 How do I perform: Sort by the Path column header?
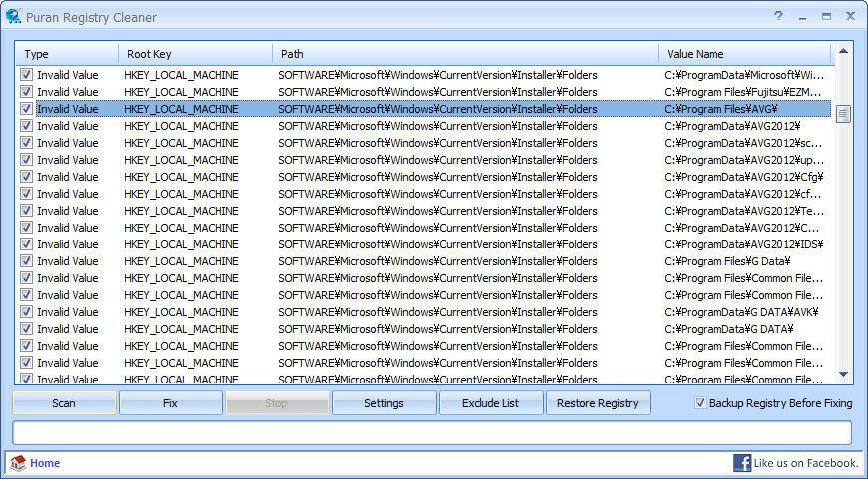[x=466, y=54]
